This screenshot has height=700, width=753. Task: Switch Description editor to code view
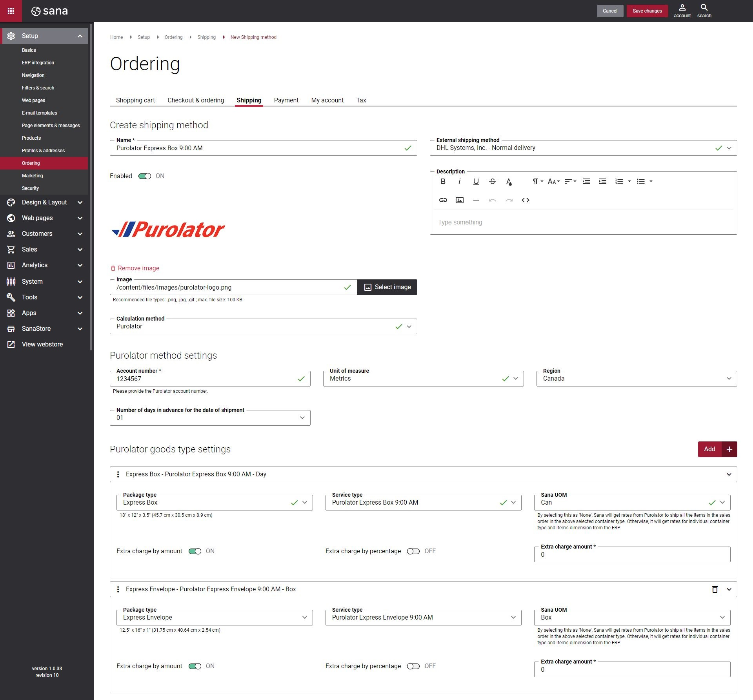coord(525,200)
